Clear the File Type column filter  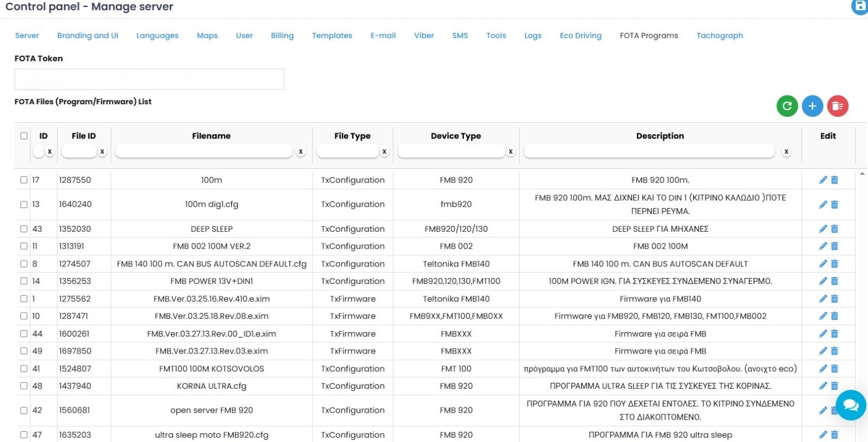coord(384,151)
